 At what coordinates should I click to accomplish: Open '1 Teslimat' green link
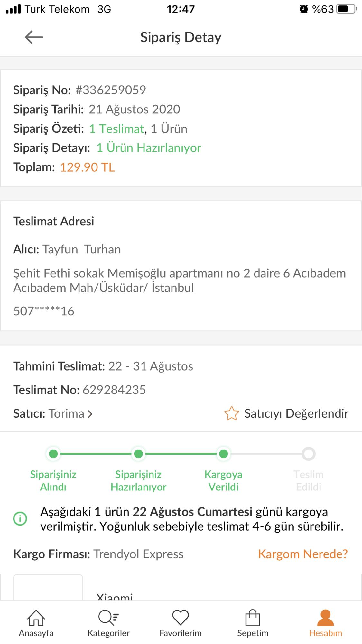click(116, 129)
